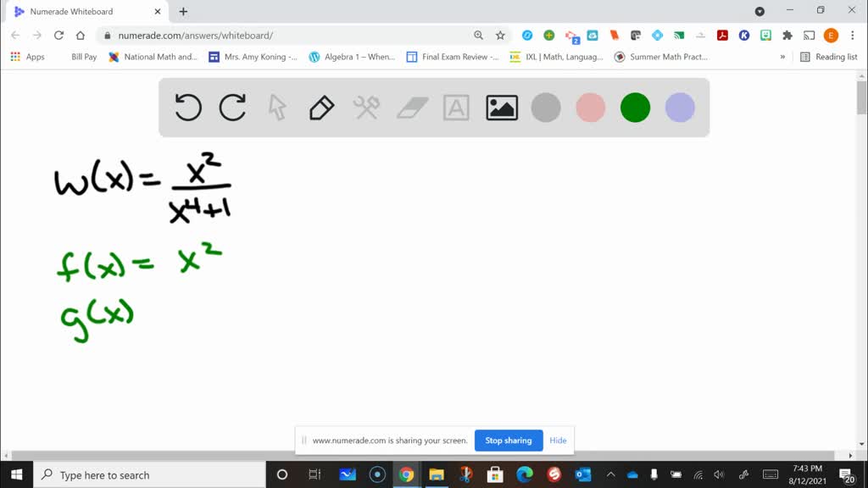Screen dimensions: 868x488
Task: Select the Undo icon on the whiteboard toolbar
Action: click(187, 108)
